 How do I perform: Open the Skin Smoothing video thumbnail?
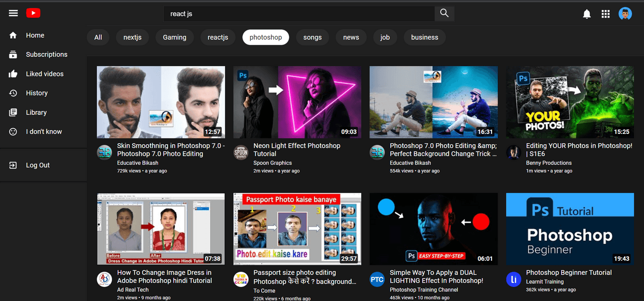(160, 102)
